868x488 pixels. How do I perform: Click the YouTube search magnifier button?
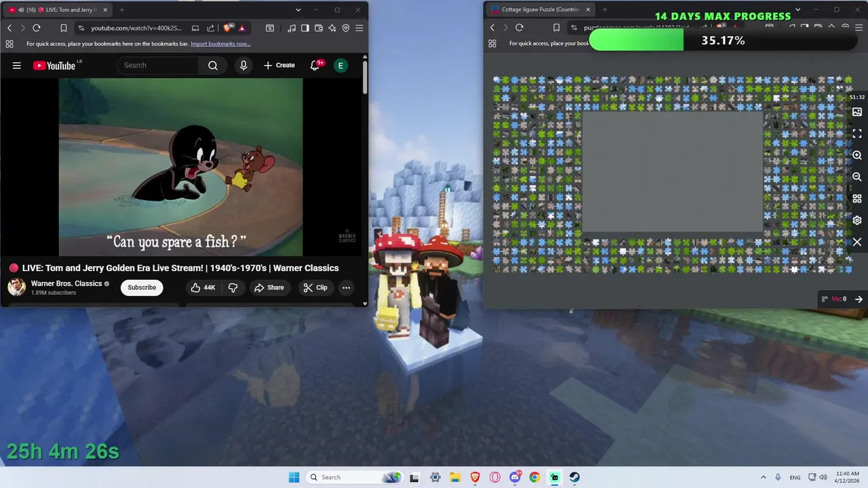(x=213, y=65)
